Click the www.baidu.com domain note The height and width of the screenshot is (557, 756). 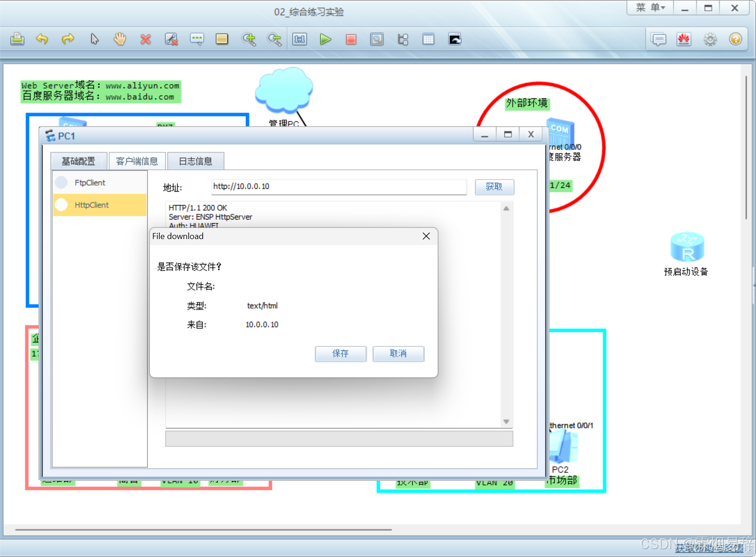tap(140, 97)
